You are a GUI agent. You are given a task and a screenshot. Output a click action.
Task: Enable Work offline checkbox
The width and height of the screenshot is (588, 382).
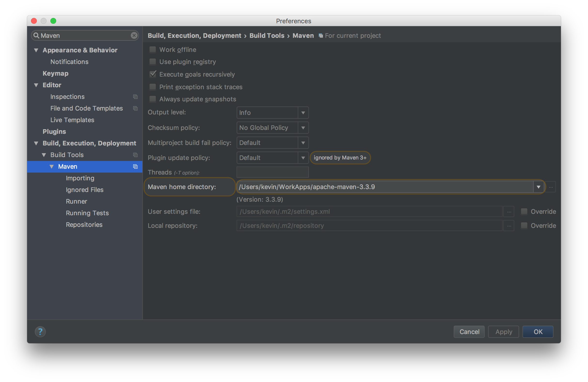(x=153, y=50)
